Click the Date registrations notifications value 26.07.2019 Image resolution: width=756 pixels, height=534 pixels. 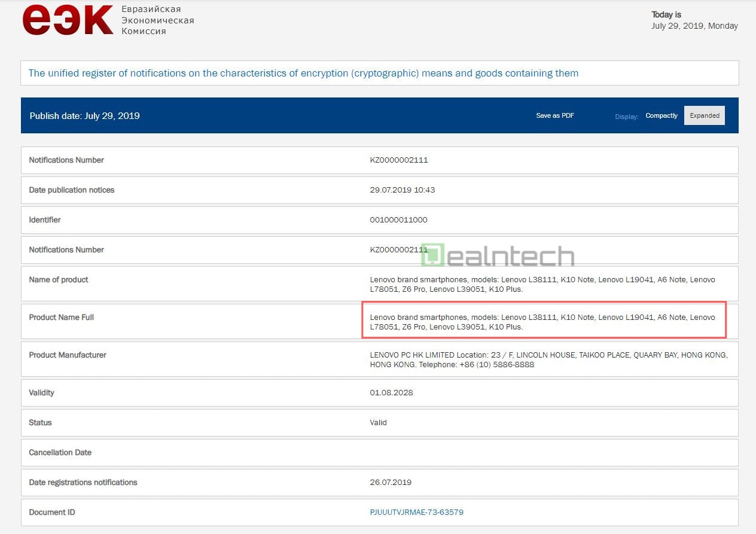391,483
